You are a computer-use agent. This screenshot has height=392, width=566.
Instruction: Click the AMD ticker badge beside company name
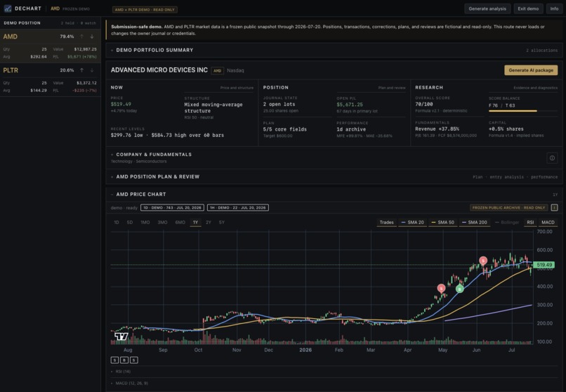217,70
